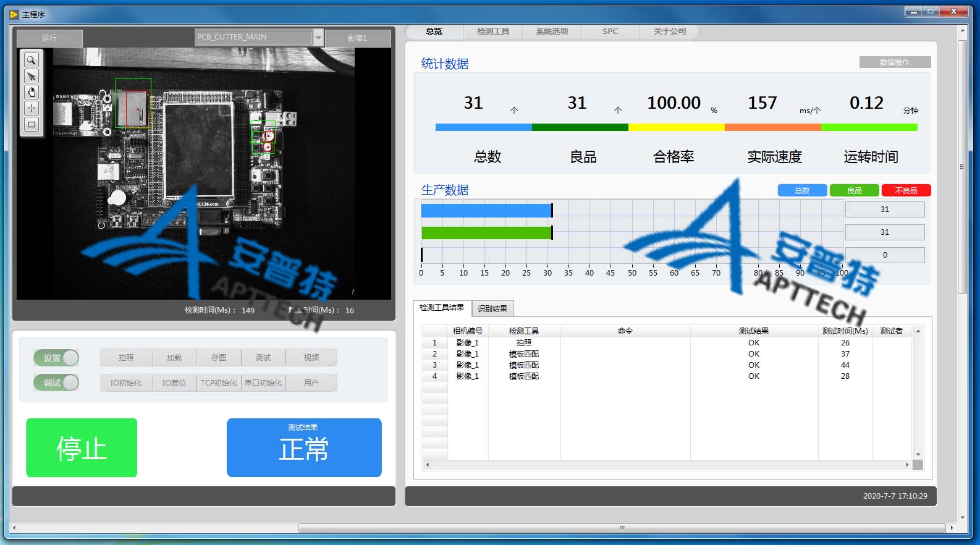Click the 拍照 button
This screenshot has width=980, height=545.
[x=126, y=358]
